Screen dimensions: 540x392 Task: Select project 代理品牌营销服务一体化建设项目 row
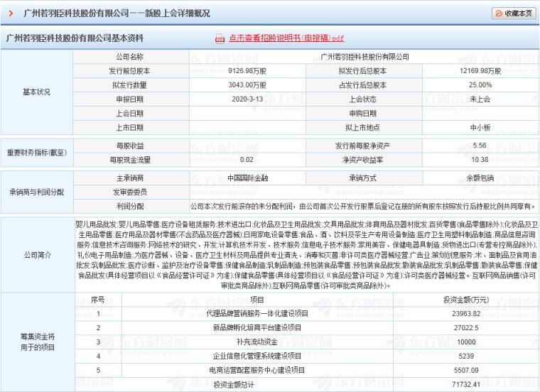tap(307, 314)
